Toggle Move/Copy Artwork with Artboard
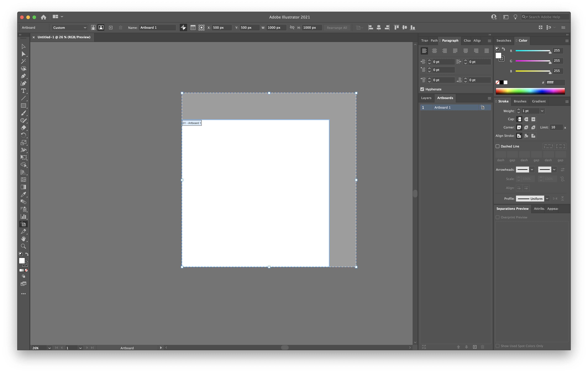The image size is (588, 373). [183, 28]
